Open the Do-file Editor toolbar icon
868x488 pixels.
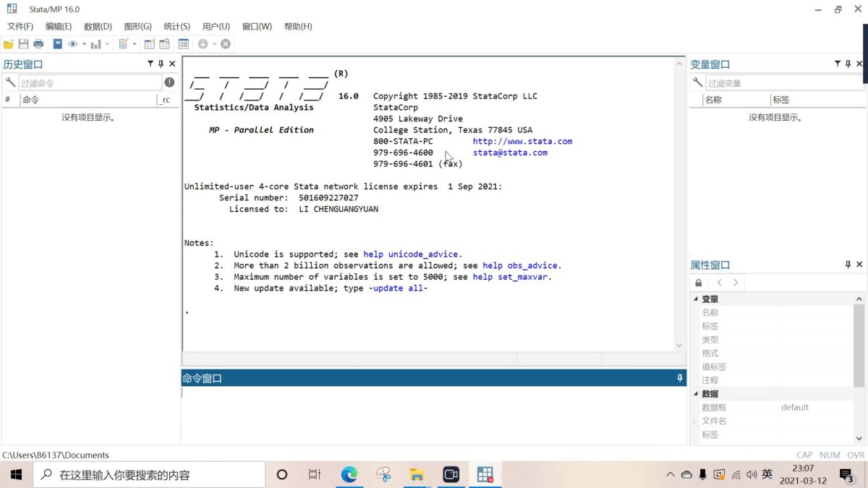coord(124,44)
